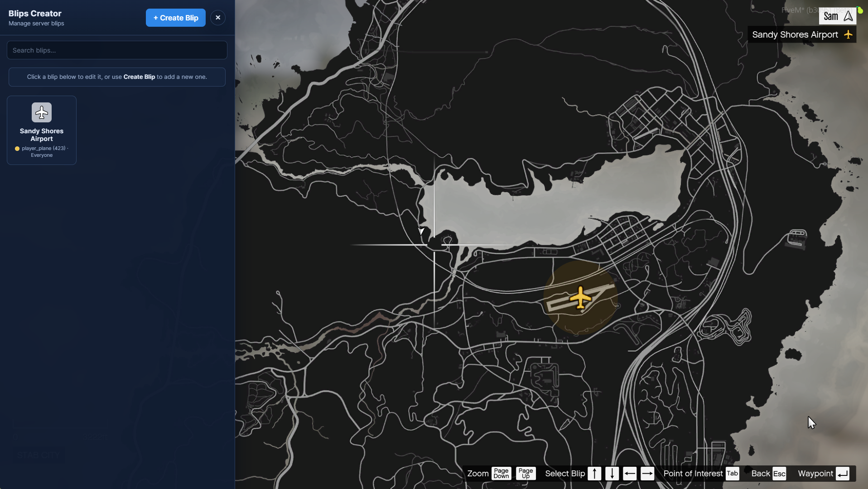Viewport: 868px width, 489px height.
Task: Click the Select Blip right arrow key
Action: [647, 474]
